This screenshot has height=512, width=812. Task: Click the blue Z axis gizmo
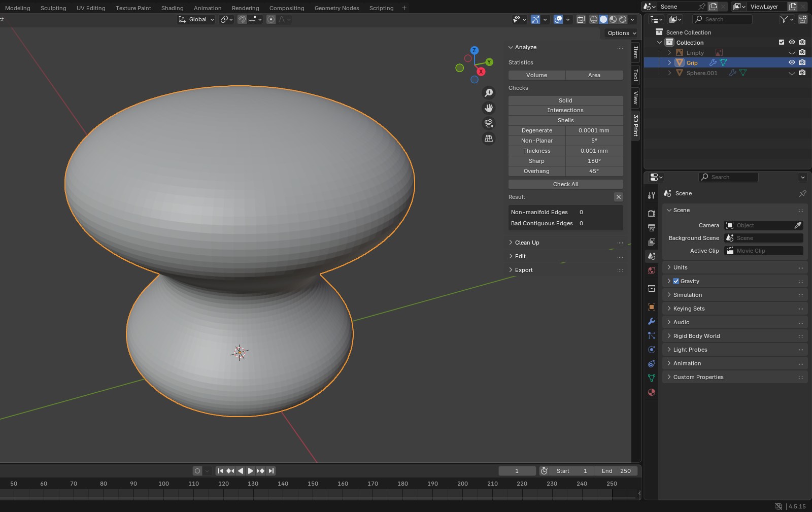click(475, 50)
